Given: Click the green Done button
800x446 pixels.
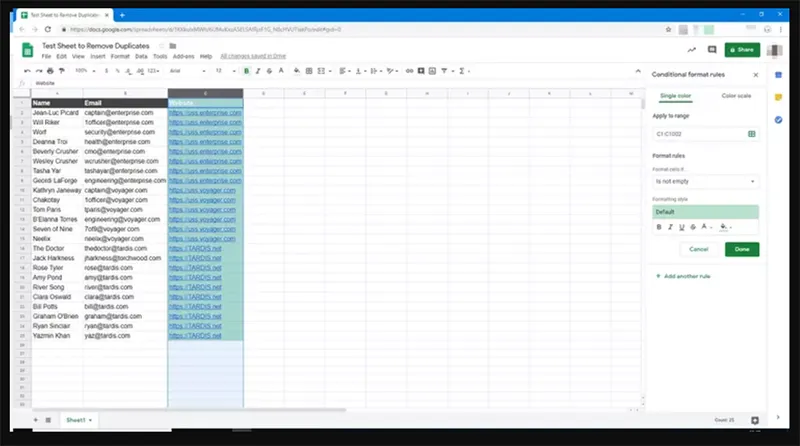Looking at the screenshot, I should tap(742, 249).
